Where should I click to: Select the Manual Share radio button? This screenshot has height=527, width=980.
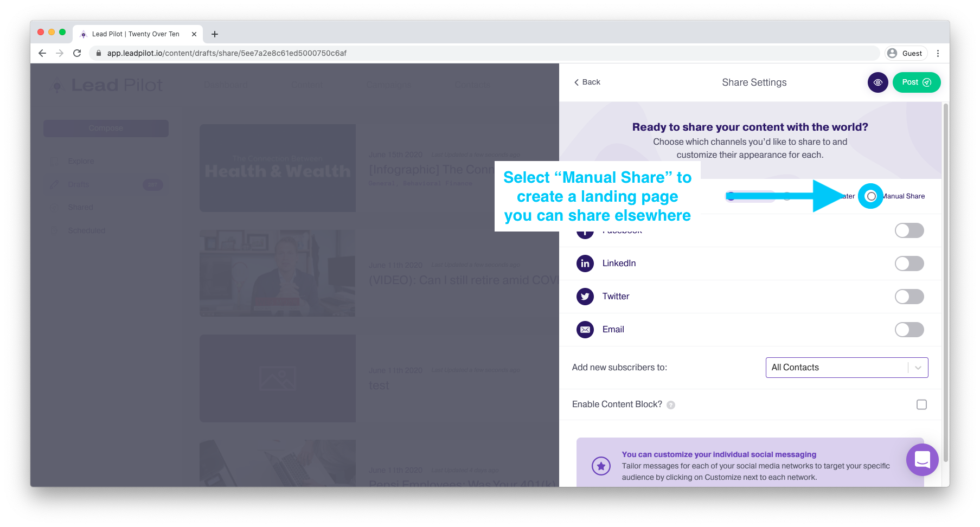click(x=871, y=196)
